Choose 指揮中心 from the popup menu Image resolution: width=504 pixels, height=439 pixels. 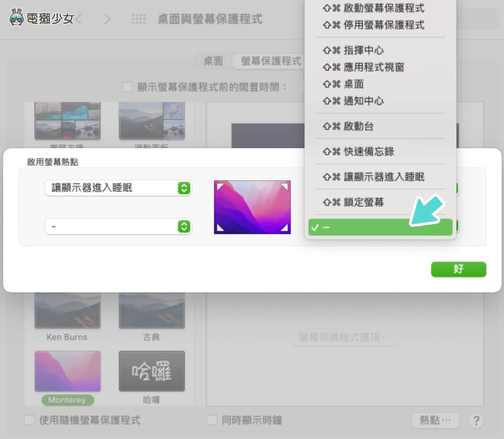[x=363, y=50]
